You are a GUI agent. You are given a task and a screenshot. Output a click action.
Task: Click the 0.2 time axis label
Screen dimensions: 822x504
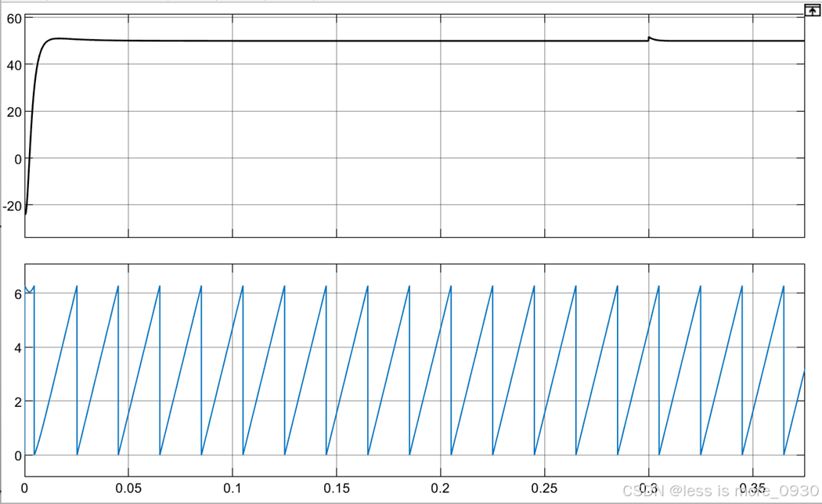(x=440, y=488)
